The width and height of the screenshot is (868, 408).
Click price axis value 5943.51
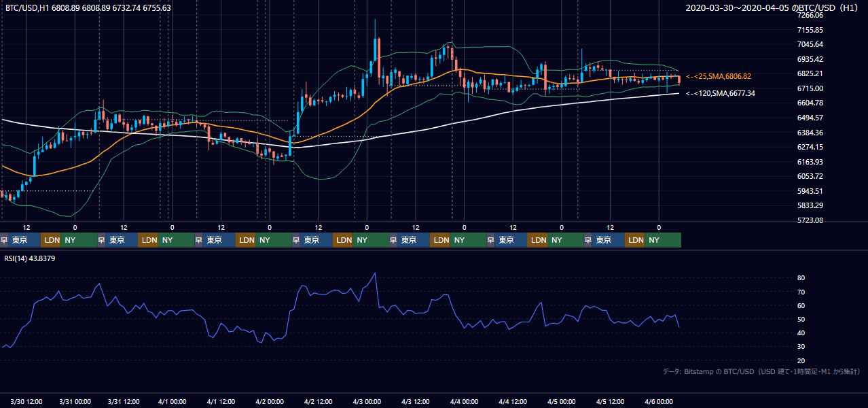[x=810, y=191]
